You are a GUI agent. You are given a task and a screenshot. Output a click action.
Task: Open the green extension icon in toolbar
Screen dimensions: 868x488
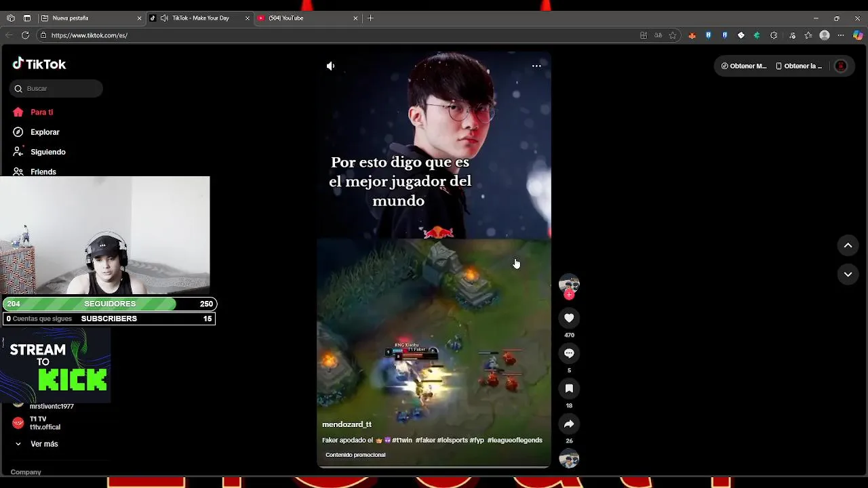point(757,35)
